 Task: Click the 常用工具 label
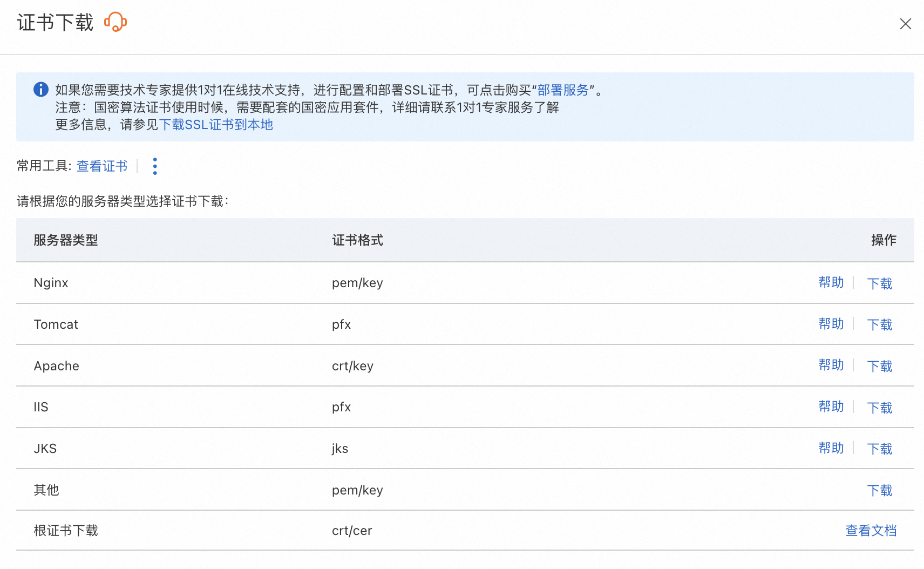(x=44, y=166)
